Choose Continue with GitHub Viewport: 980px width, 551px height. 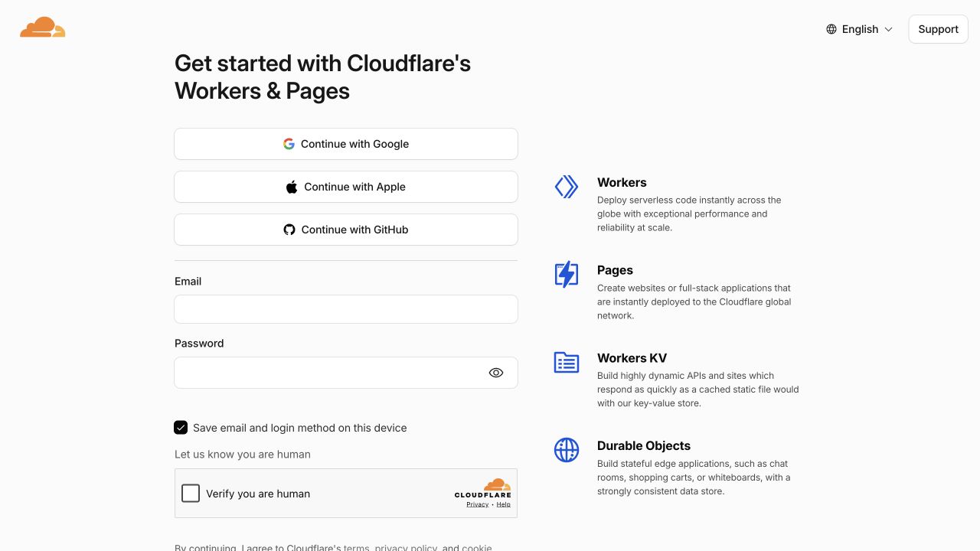click(346, 230)
